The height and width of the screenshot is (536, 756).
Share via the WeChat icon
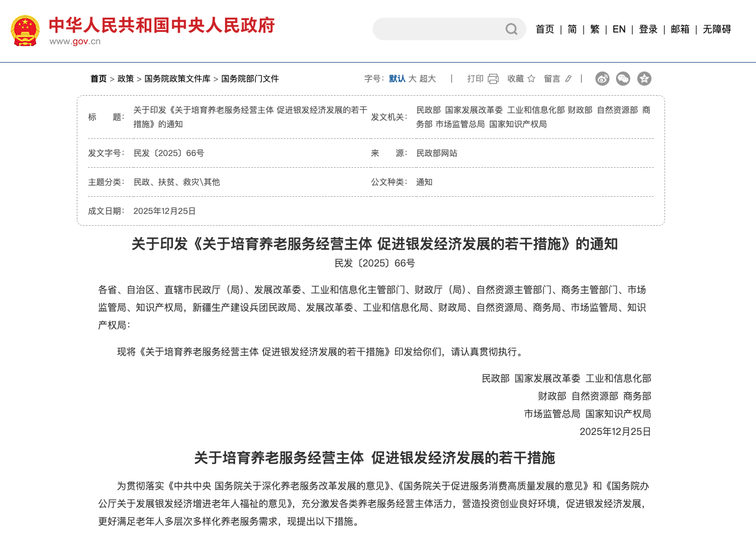(x=623, y=79)
